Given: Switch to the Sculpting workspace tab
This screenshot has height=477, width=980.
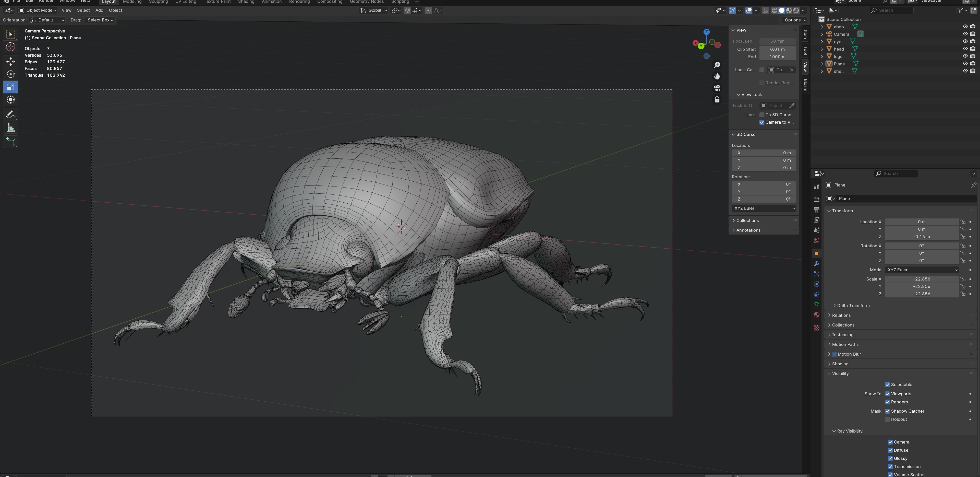Looking at the screenshot, I should (x=158, y=2).
